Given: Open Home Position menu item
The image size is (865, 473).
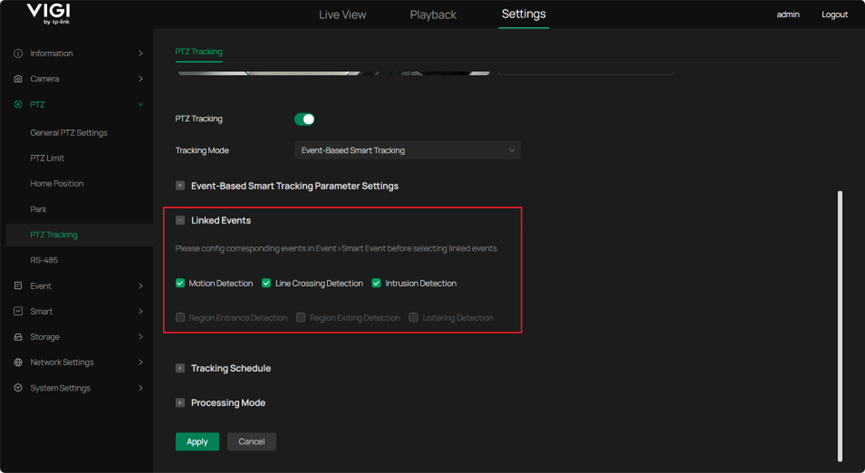Looking at the screenshot, I should [x=57, y=183].
